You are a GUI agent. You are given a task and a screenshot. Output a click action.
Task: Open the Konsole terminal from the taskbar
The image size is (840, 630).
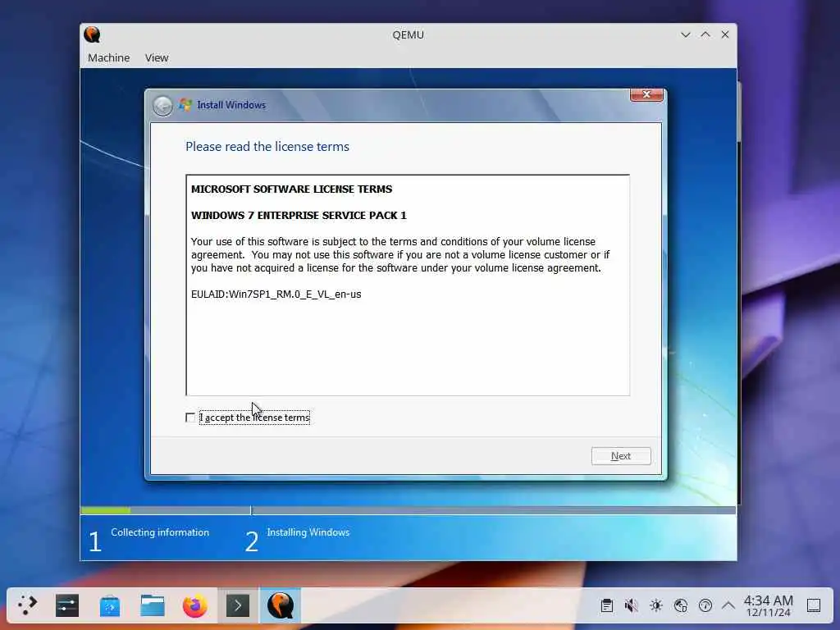(x=238, y=605)
